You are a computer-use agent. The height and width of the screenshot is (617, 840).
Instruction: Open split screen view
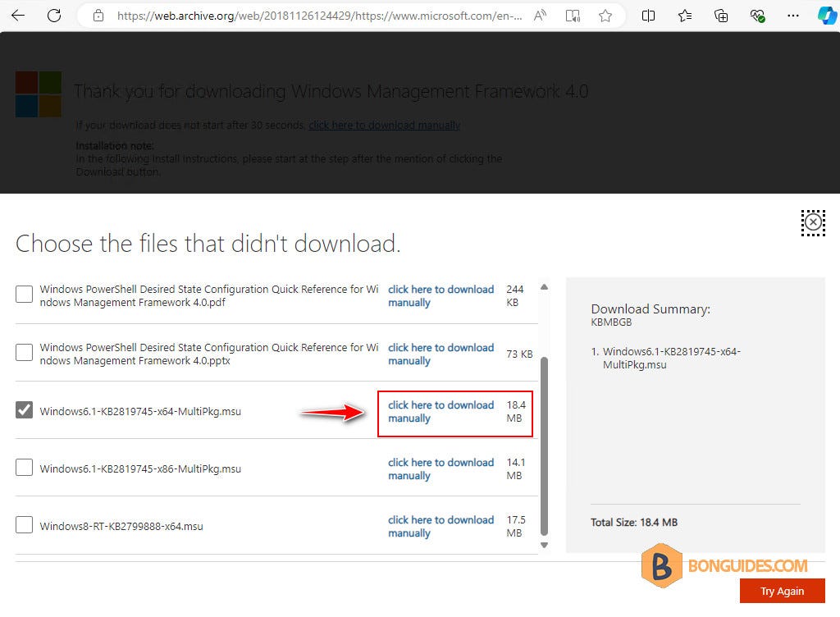pos(648,15)
